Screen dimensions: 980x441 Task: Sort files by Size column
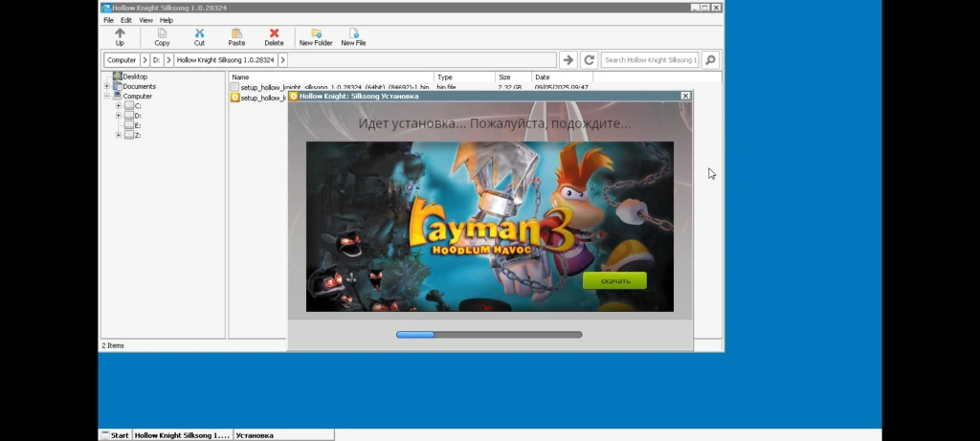(513, 77)
